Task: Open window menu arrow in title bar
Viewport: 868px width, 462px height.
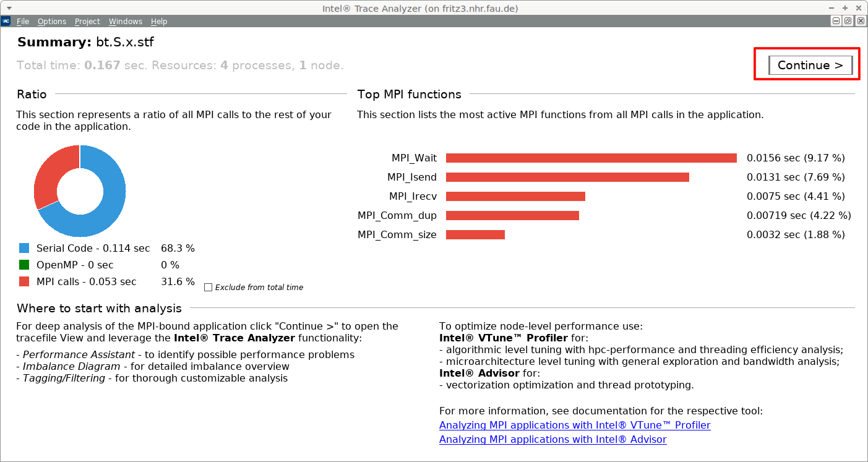Action: point(9,8)
